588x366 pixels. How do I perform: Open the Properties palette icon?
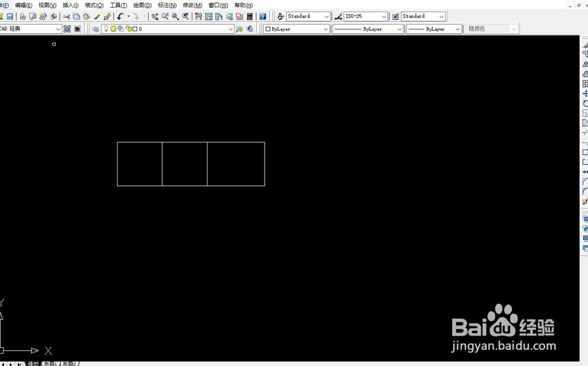pyautogui.click(x=199, y=16)
